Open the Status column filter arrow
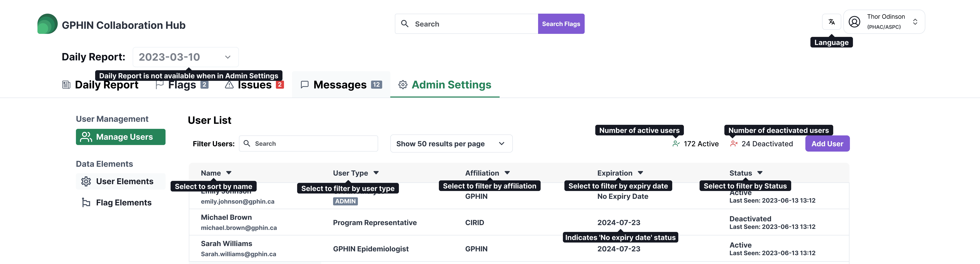The width and height of the screenshot is (980, 264). pos(760,173)
